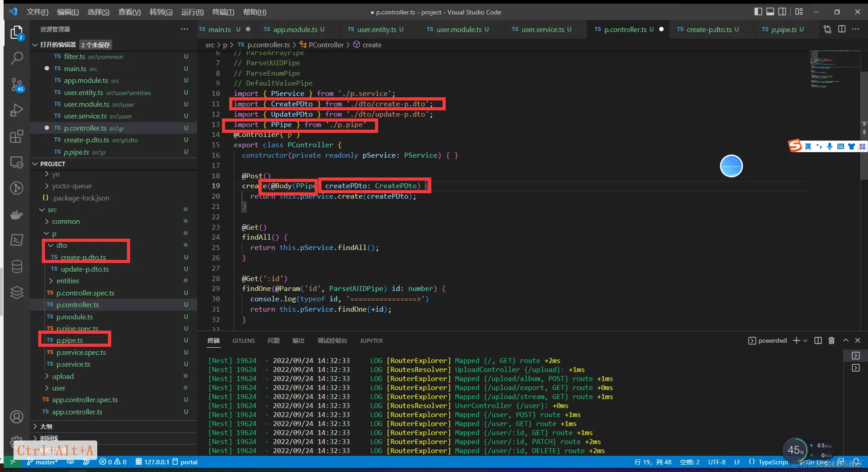Open Source Control view with 45 badge

(17, 84)
